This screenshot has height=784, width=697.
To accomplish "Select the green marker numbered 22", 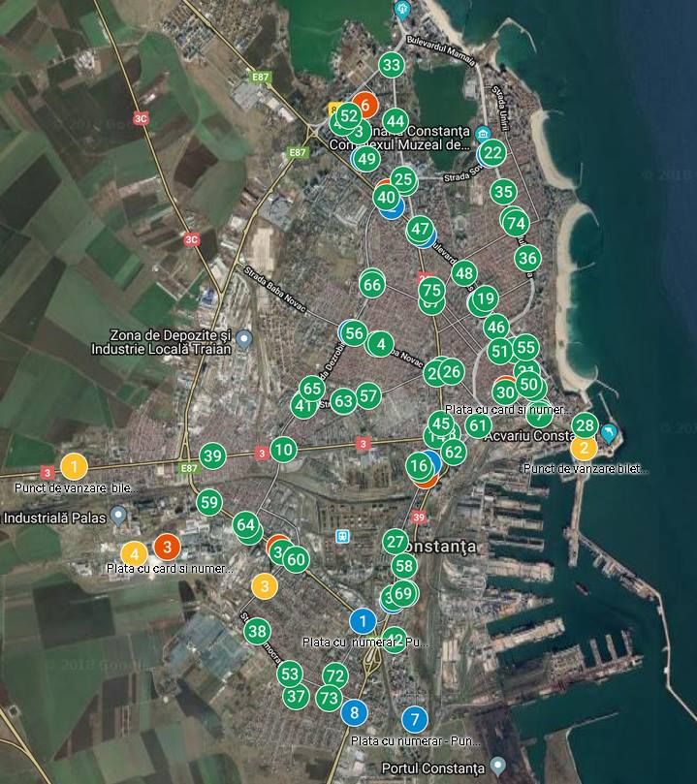I will [492, 152].
